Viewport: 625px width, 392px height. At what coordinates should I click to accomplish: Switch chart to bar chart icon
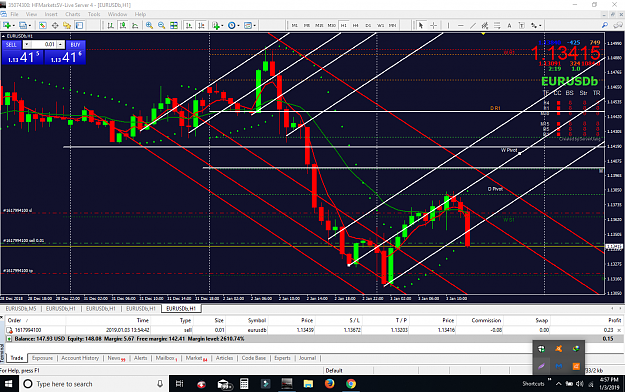pos(110,26)
